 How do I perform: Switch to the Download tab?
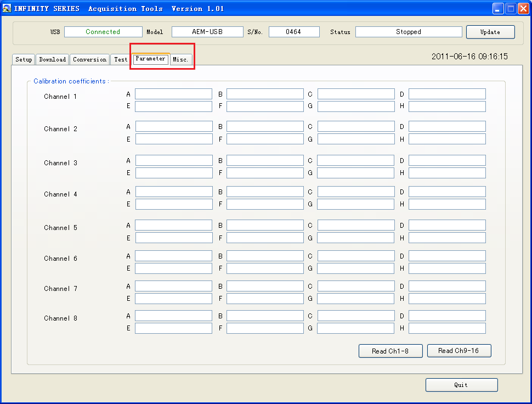pyautogui.click(x=53, y=59)
